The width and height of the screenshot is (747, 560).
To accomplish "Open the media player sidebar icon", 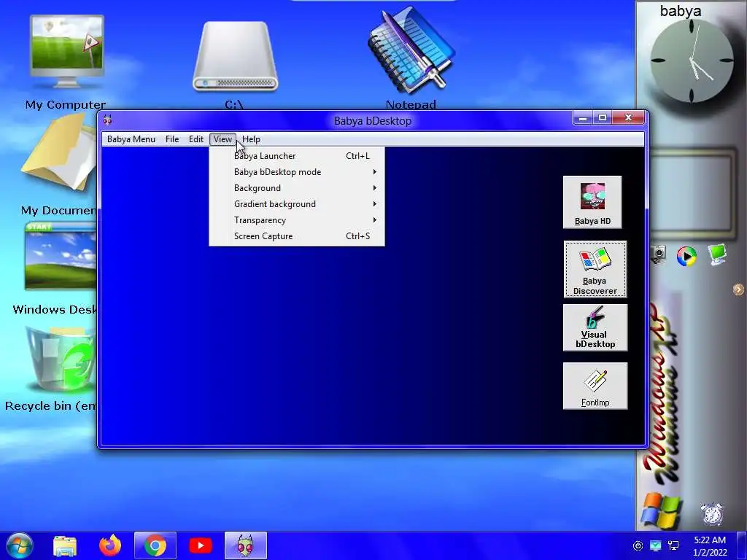I will coord(686,256).
